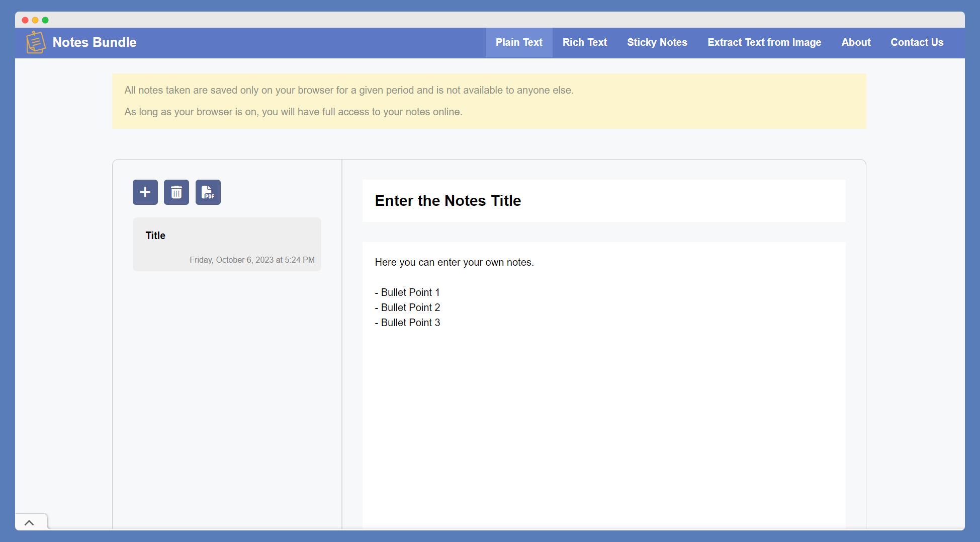
Task: Click the note's creation timestamp
Action: pos(252,260)
